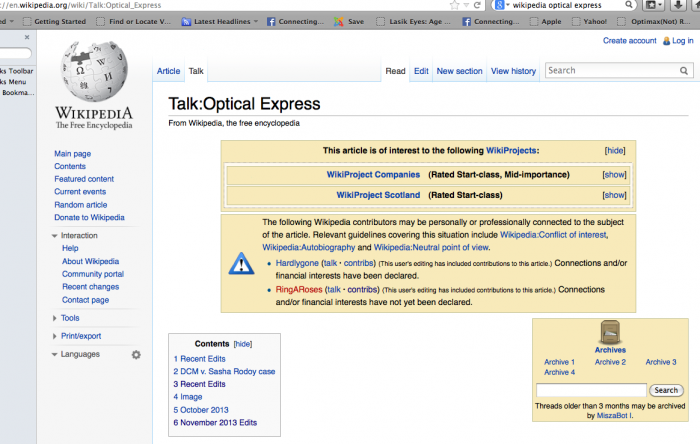The width and height of the screenshot is (700, 444).
Task: Open RingARoses contribs link
Action: (362, 290)
